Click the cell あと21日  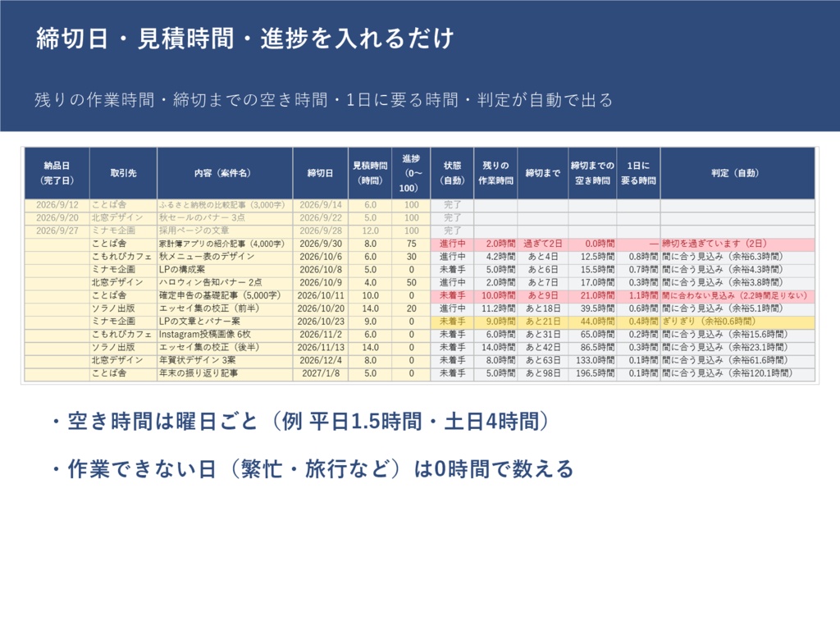[x=543, y=322]
